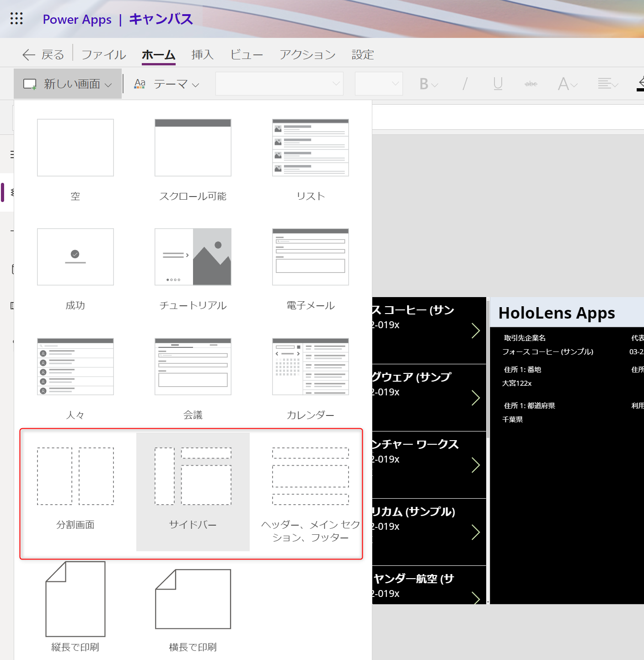
Task: Click the 千葉県 prefecture value
Action: [x=512, y=419]
